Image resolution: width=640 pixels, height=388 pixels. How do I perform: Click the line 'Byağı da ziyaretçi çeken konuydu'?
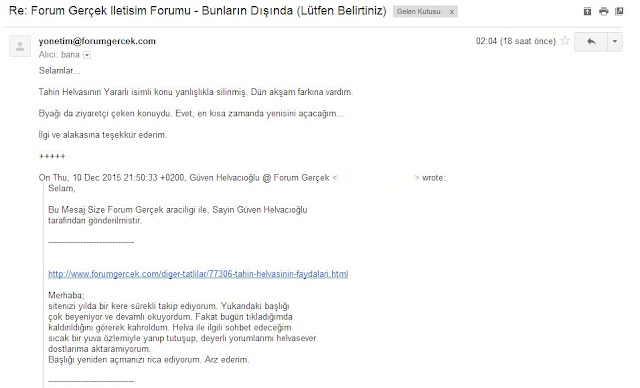click(x=191, y=113)
